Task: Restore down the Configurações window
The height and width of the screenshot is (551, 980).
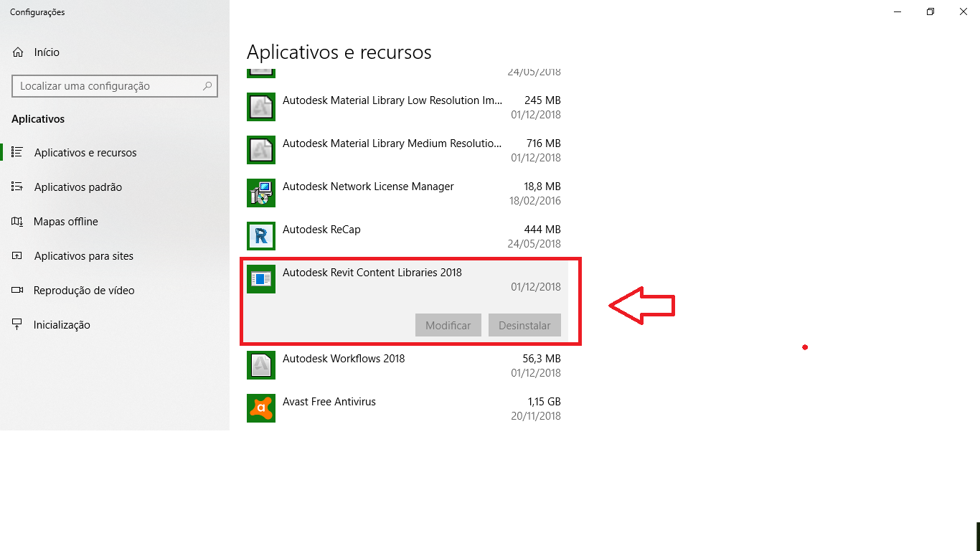Action: (x=930, y=11)
